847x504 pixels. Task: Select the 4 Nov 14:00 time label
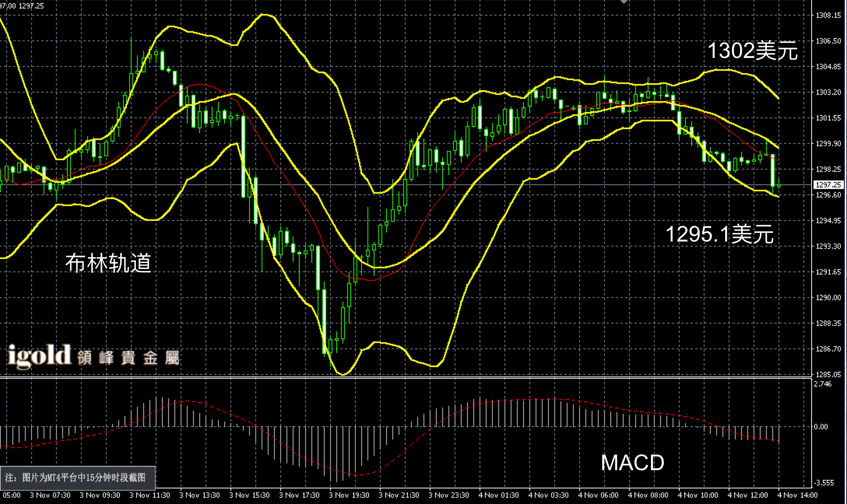[797, 495]
